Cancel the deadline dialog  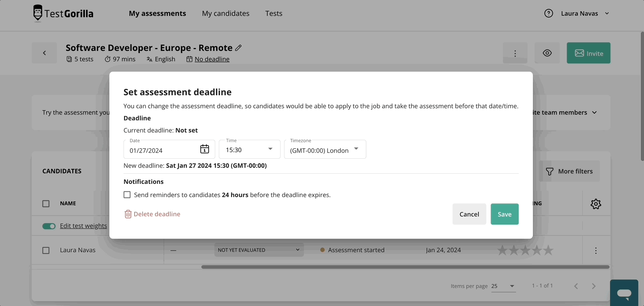469,214
